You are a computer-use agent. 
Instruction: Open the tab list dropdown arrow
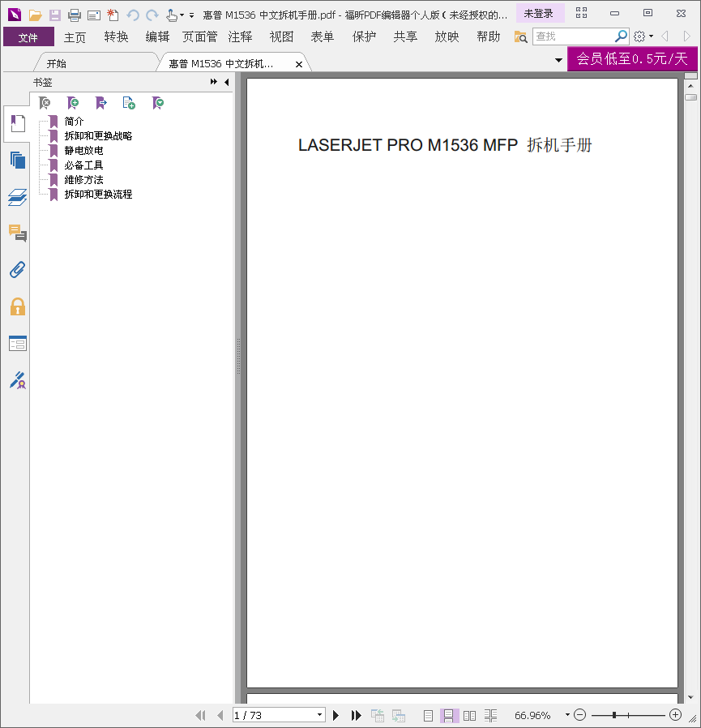coord(558,60)
